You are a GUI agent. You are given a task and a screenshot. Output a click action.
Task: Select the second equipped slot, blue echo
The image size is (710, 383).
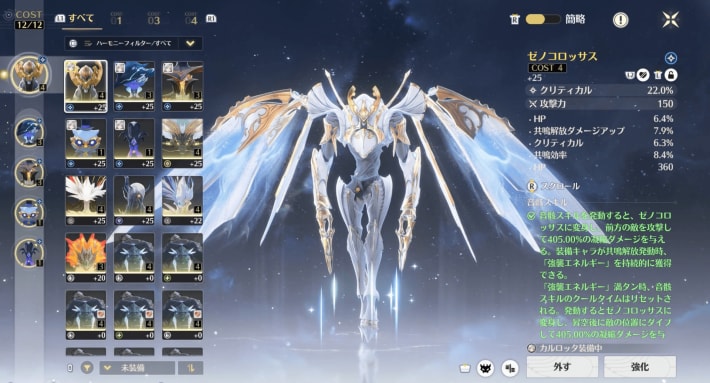point(29,132)
